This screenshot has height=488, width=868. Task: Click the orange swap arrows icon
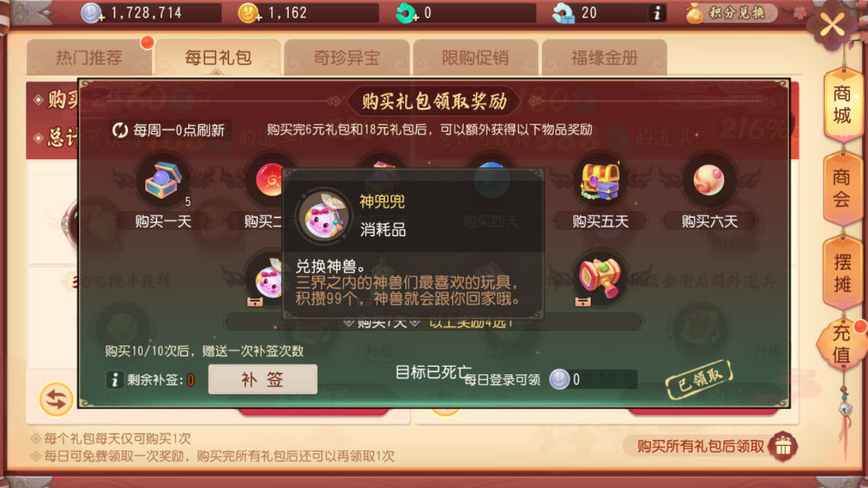tap(56, 399)
